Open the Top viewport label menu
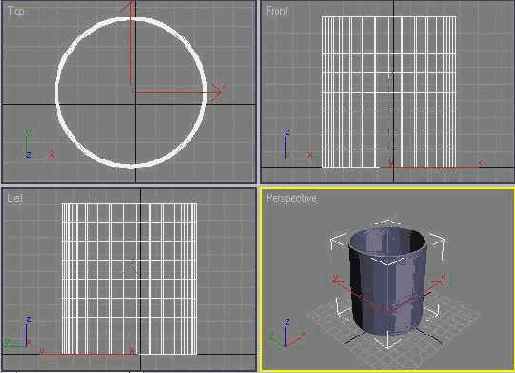 tap(16, 11)
